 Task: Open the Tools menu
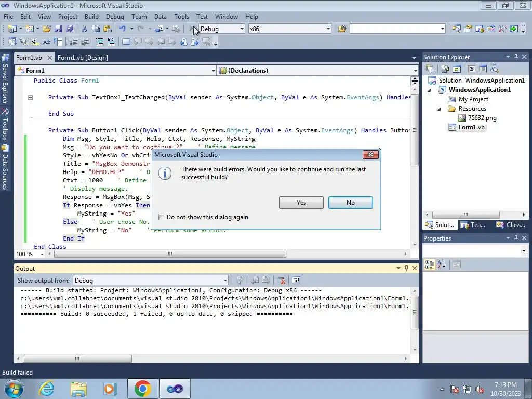(x=181, y=16)
